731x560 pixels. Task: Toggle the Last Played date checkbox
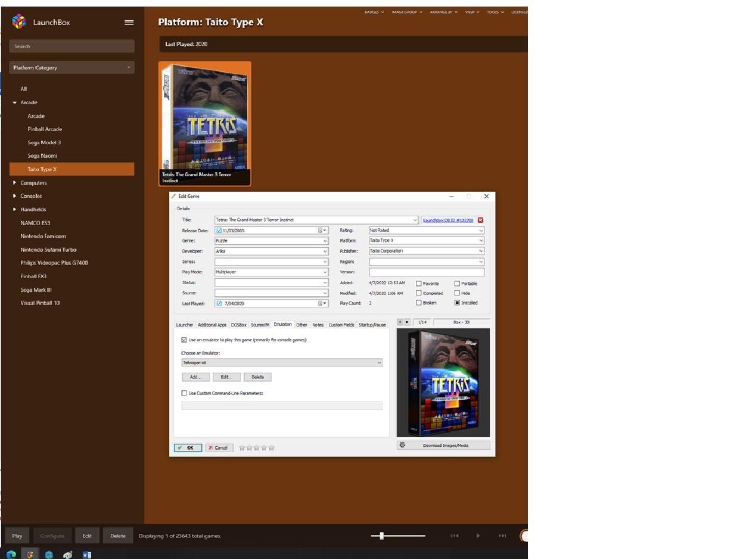219,303
